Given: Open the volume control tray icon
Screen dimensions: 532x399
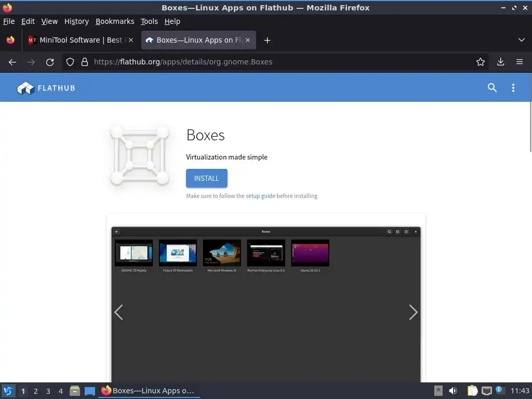Looking at the screenshot, I should (453, 391).
